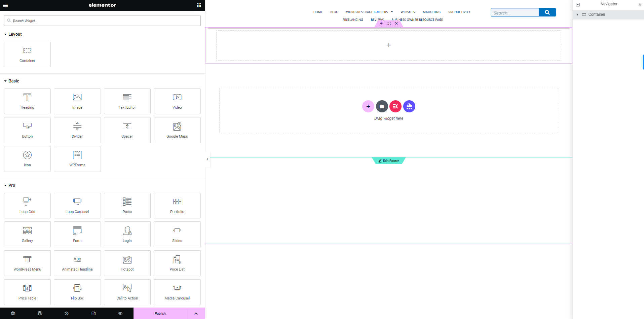Open responsive mode icon
The image size is (644, 319).
point(93,313)
